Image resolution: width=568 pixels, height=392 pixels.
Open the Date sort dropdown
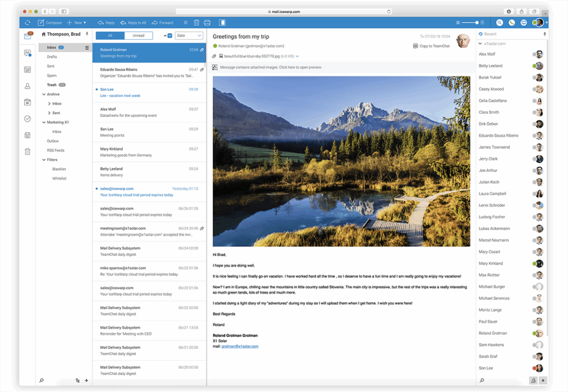[x=189, y=36]
